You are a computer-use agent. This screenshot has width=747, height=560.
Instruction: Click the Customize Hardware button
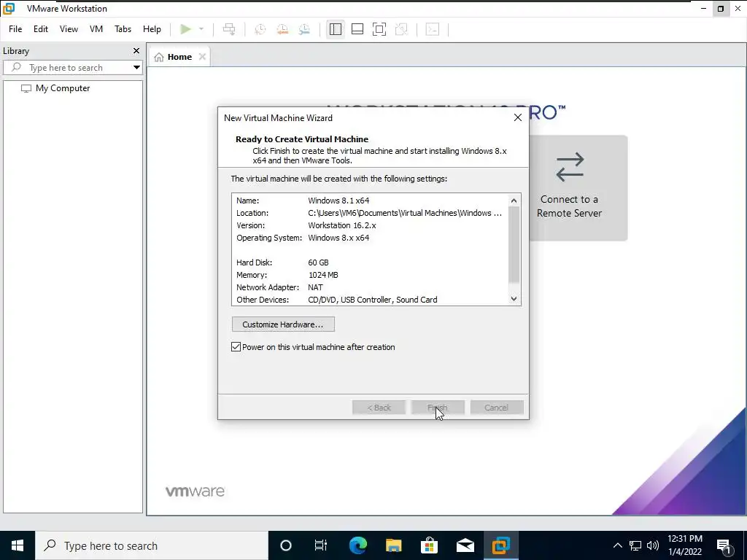click(x=283, y=324)
